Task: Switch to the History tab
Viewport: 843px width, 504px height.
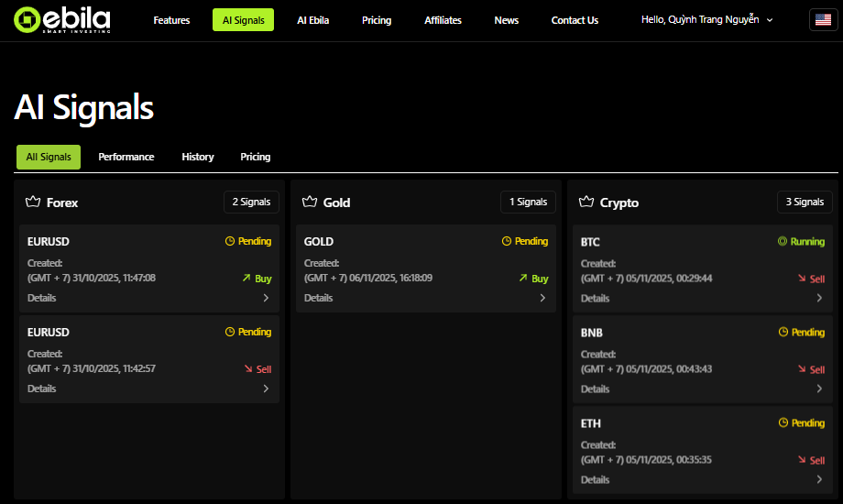Action: 198,157
